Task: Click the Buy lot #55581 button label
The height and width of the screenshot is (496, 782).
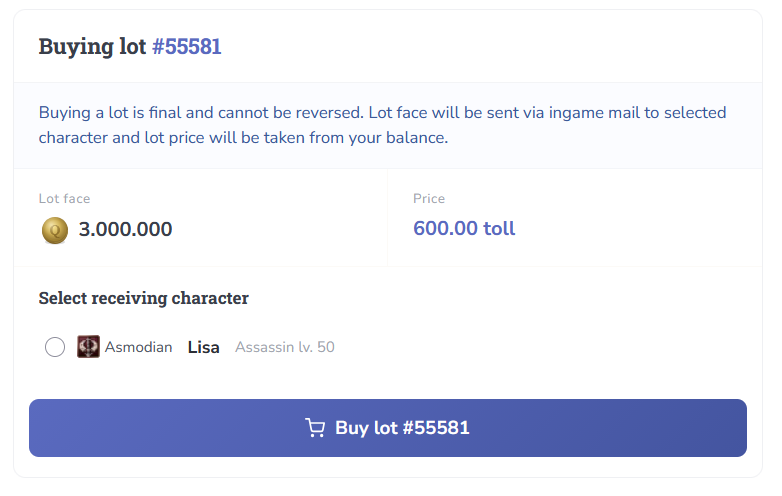Action: 402,428
